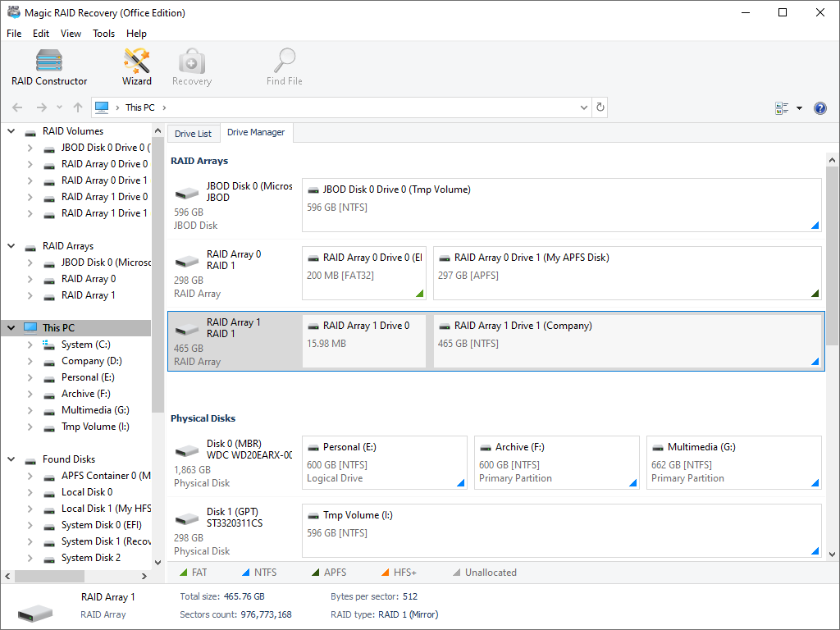
Task: Open the Tools menu
Action: point(103,34)
